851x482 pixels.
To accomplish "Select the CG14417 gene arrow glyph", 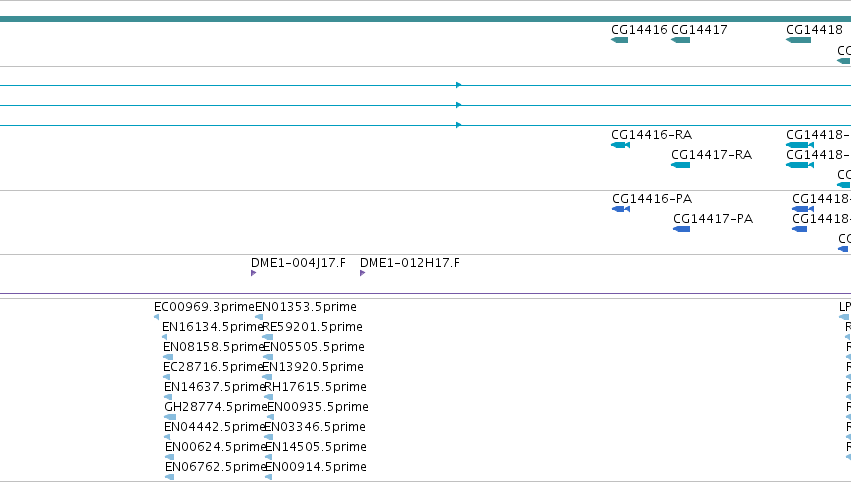I will pos(681,40).
